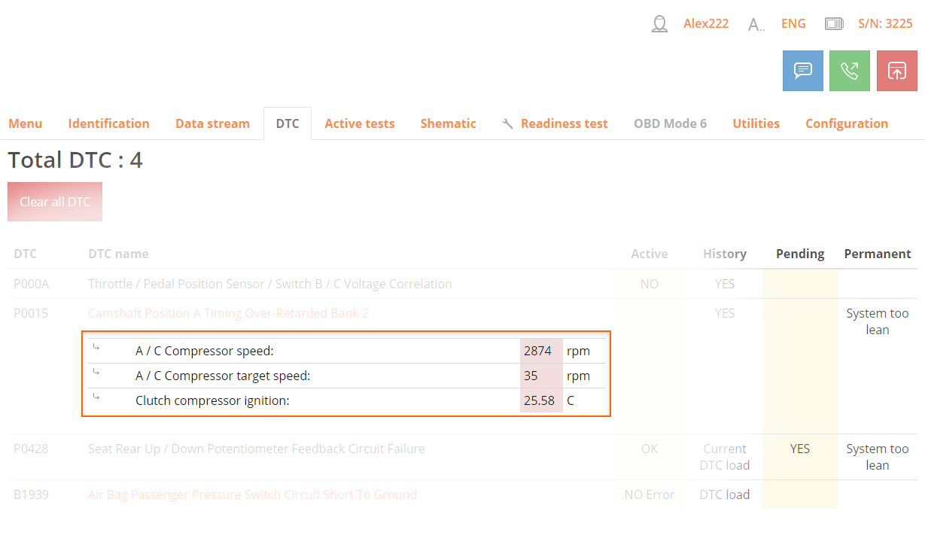Open the Utilities tab
The width and height of the screenshot is (925, 560).
(756, 123)
